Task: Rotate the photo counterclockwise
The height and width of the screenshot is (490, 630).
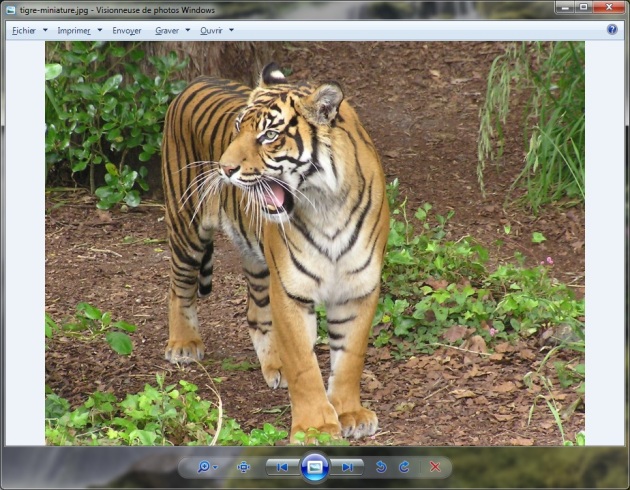Action: [380, 467]
